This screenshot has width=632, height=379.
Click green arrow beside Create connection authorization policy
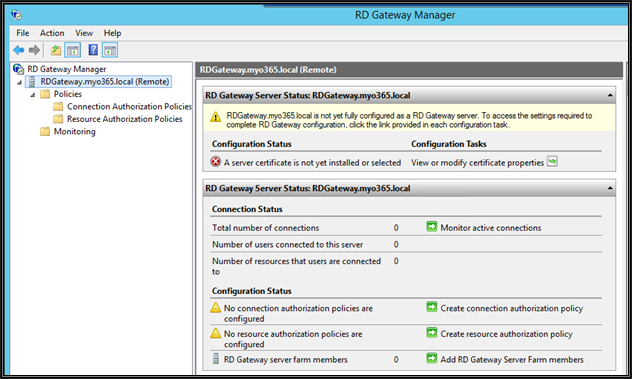pyautogui.click(x=432, y=307)
